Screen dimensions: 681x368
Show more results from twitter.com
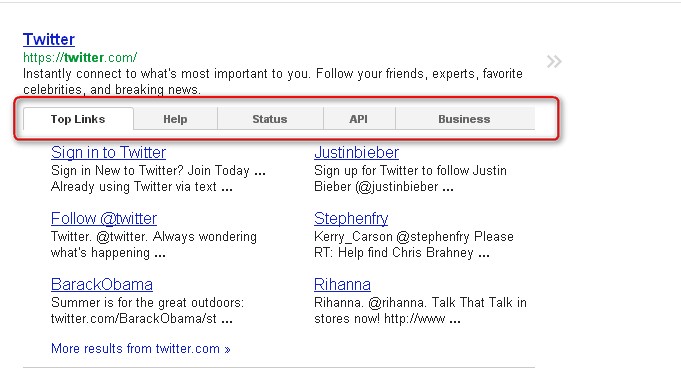coord(140,348)
